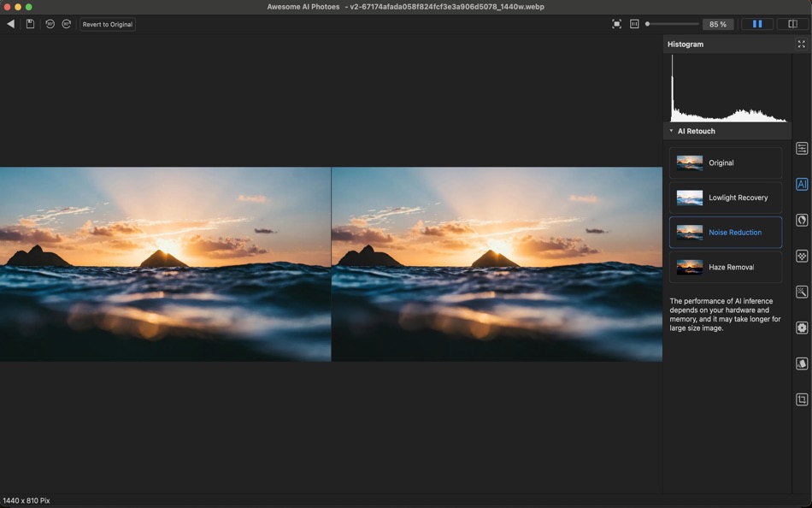Rotate image 90 degrees counterclockwise
The height and width of the screenshot is (508, 812).
(50, 24)
